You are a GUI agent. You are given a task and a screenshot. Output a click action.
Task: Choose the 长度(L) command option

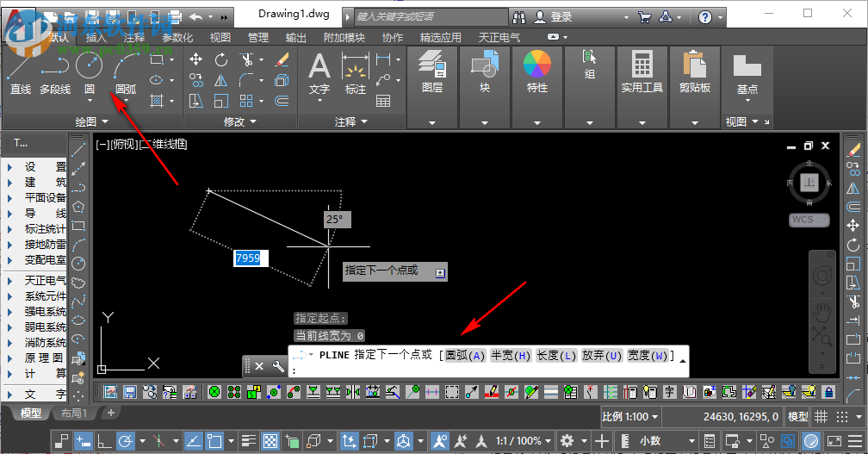pyautogui.click(x=556, y=356)
